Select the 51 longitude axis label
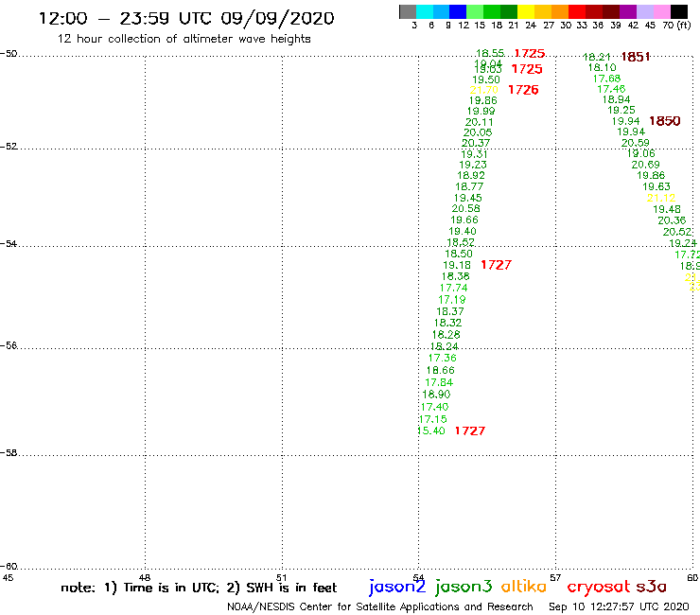The image size is (700, 615). click(282, 577)
